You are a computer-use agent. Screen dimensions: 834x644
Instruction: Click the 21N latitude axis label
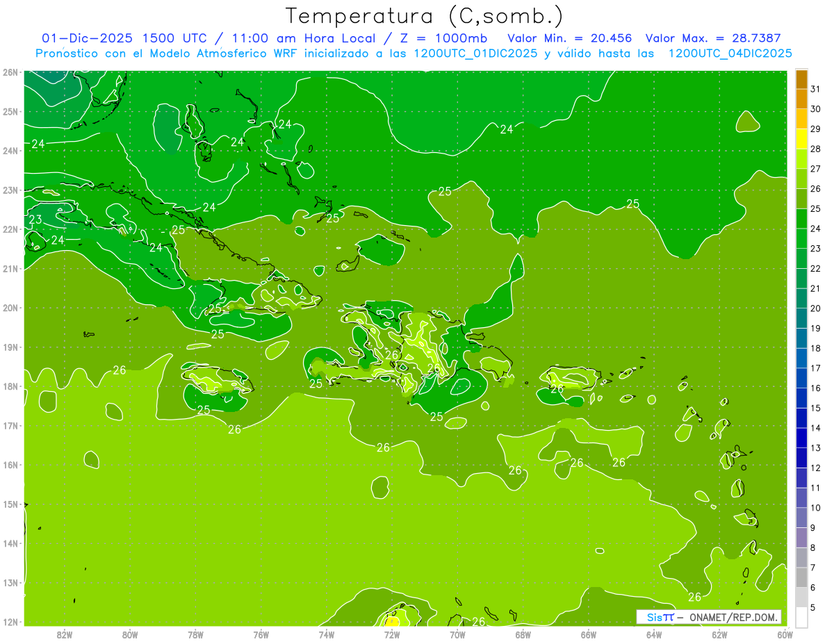point(10,268)
